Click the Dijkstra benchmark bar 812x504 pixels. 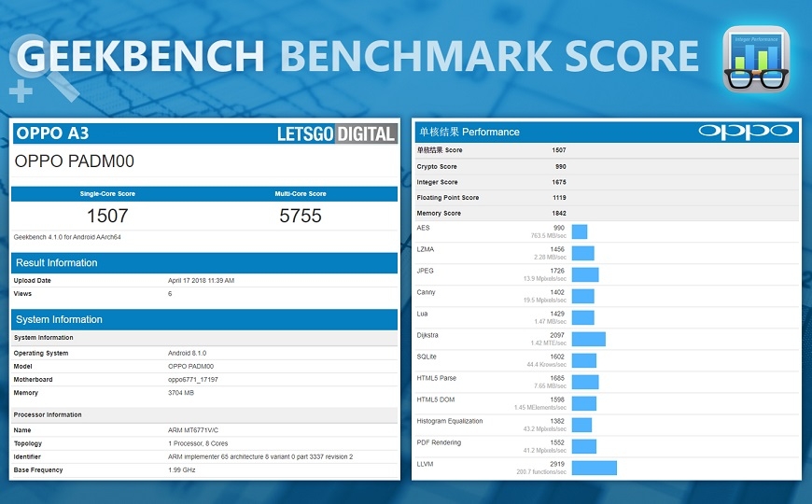pos(589,340)
